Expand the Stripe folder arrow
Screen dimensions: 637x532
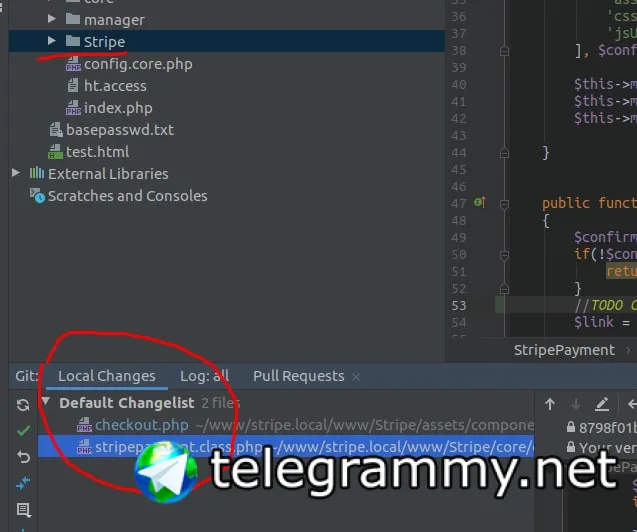(51, 41)
